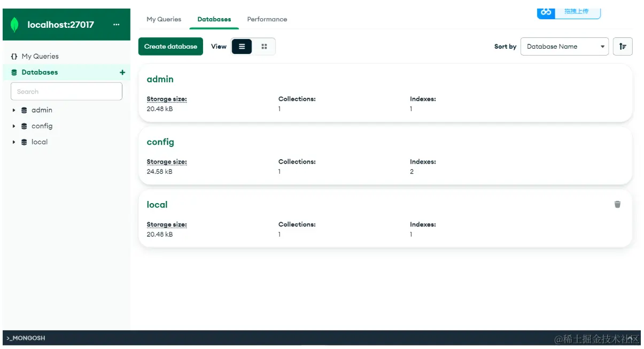This screenshot has height=349, width=644.
Task: Expand the admin database tree node
Action: click(x=14, y=110)
